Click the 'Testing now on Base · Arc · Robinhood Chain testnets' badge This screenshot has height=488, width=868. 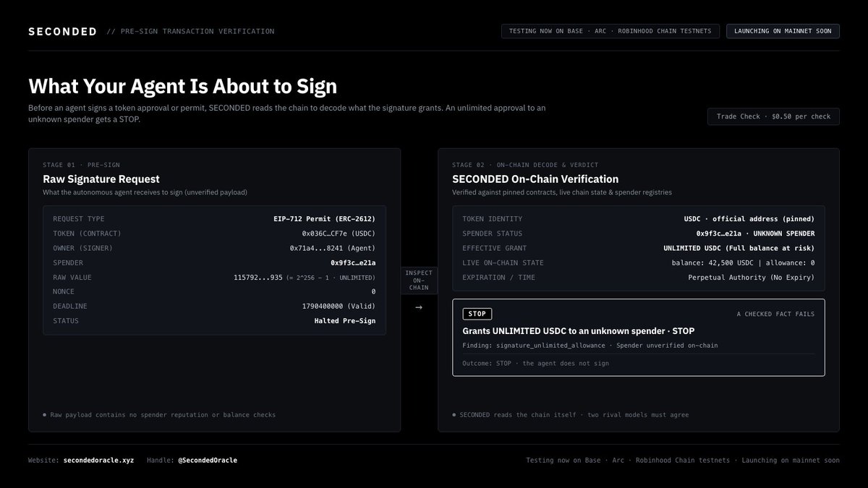pyautogui.click(x=611, y=31)
